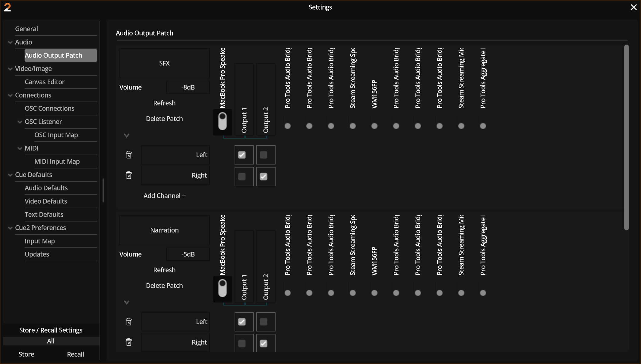Uncheck Narration Left to Output 1
641x364 pixels.
click(242, 322)
